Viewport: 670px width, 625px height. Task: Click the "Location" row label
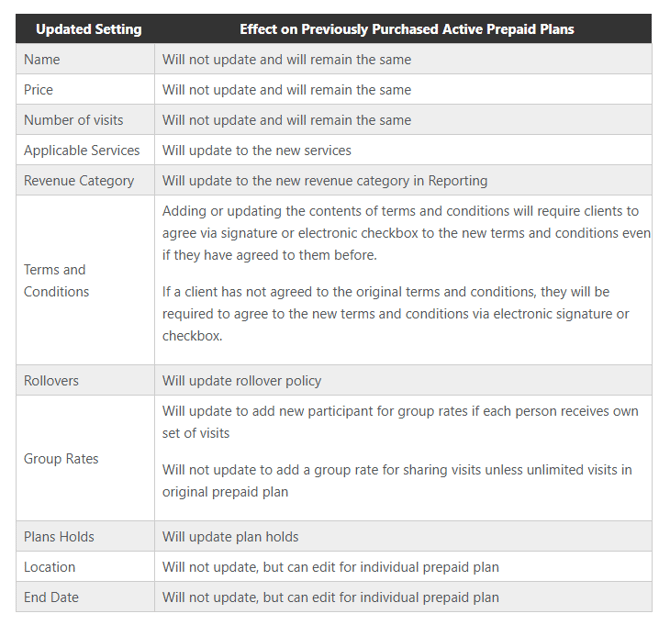pyautogui.click(x=50, y=567)
